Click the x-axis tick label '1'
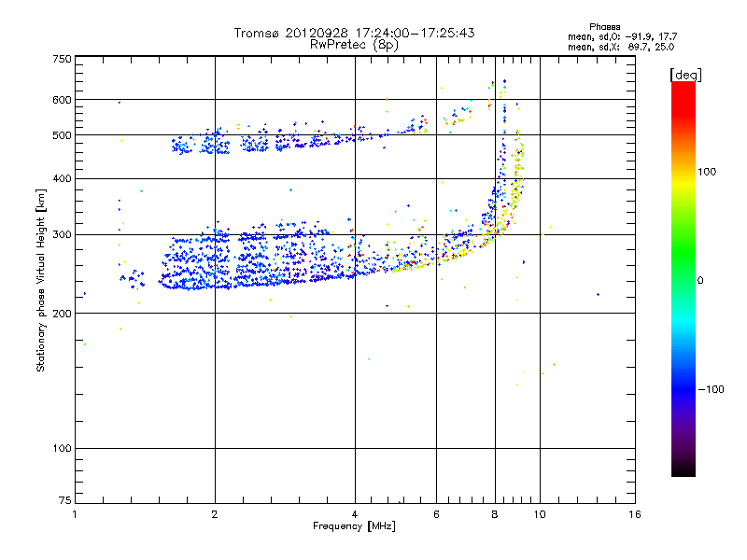747x560 pixels. [x=75, y=514]
